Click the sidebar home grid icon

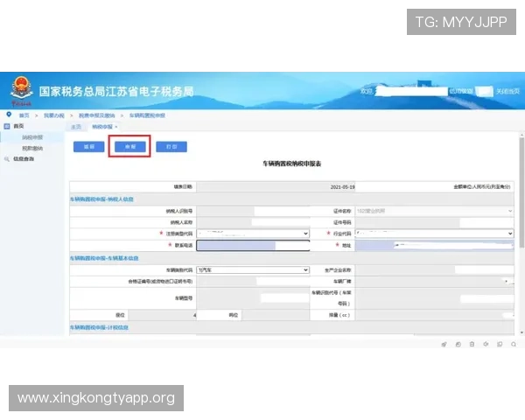[7, 126]
